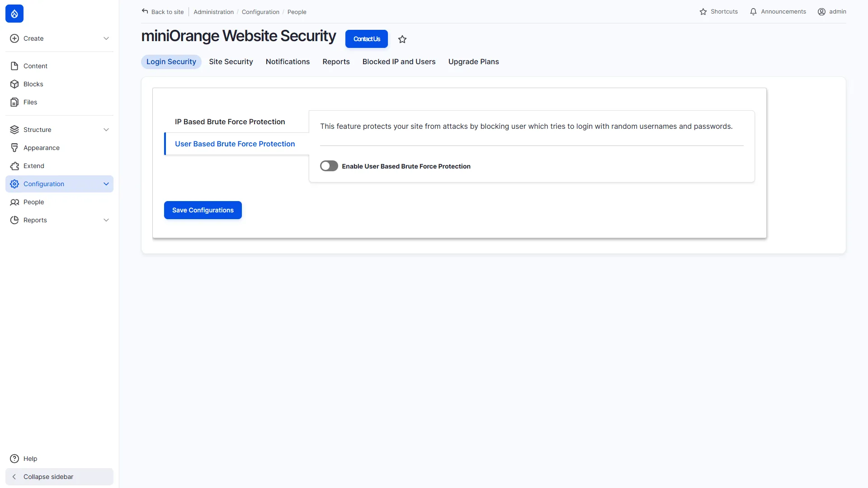
Task: Click the Drupal logo icon
Action: [x=14, y=14]
